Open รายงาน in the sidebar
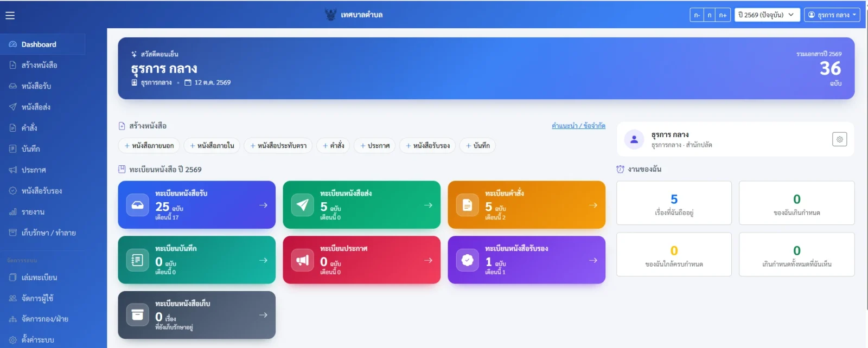This screenshot has height=348, width=868. tap(43, 212)
